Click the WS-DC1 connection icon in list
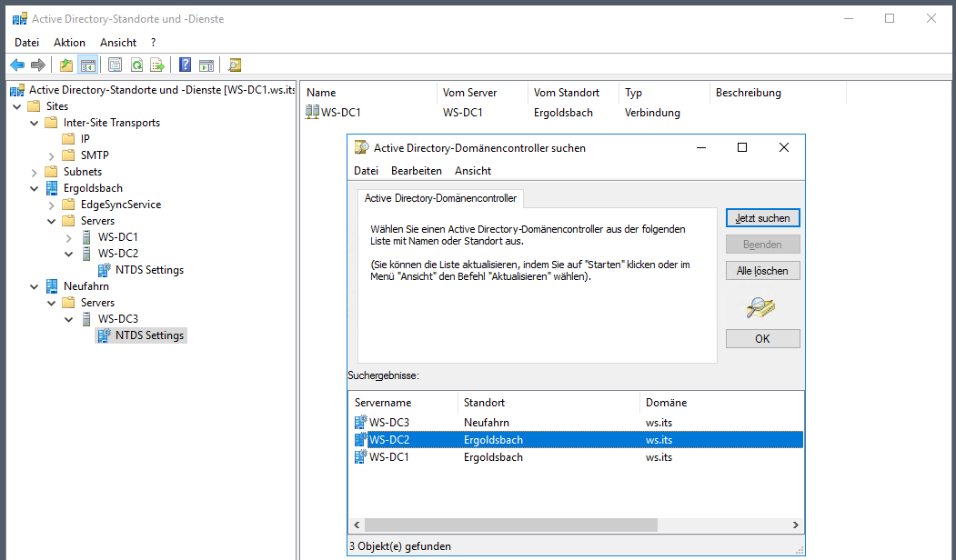The width and height of the screenshot is (956, 560). click(312, 112)
